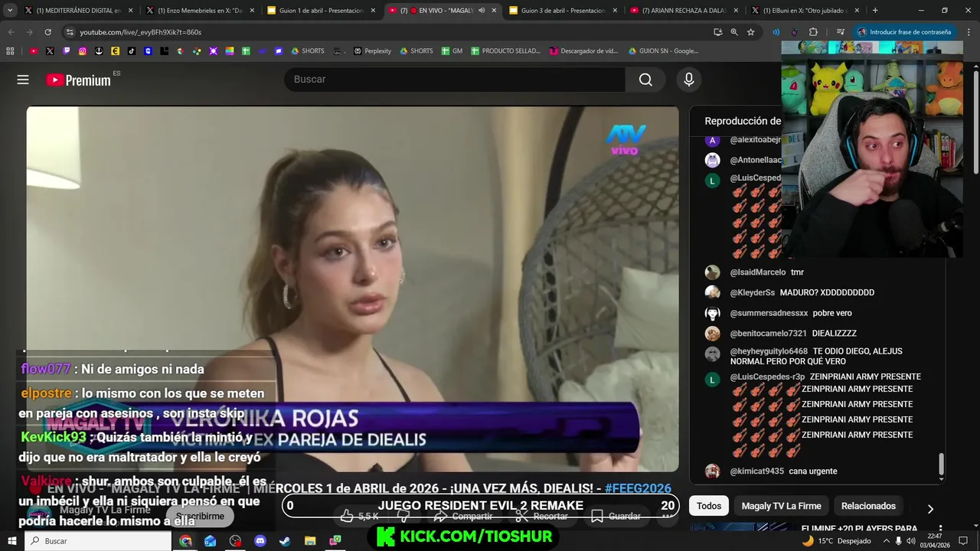This screenshot has height=551, width=980.
Task: Click the #FEEG2026 hashtag link
Action: (638, 488)
